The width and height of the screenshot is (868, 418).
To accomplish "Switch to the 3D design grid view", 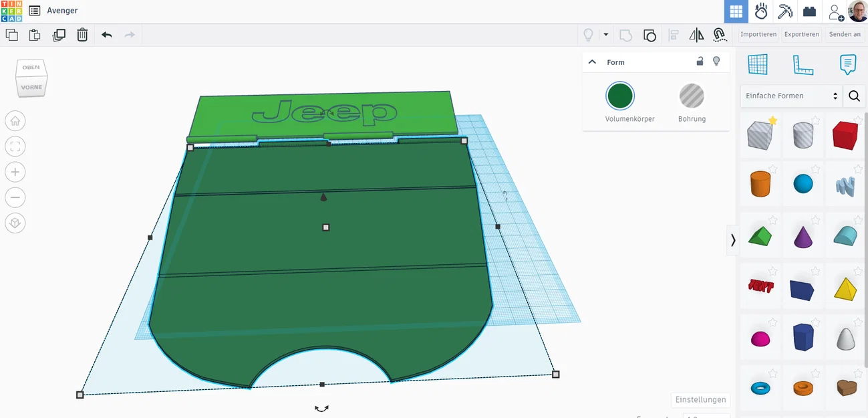I will tap(736, 11).
